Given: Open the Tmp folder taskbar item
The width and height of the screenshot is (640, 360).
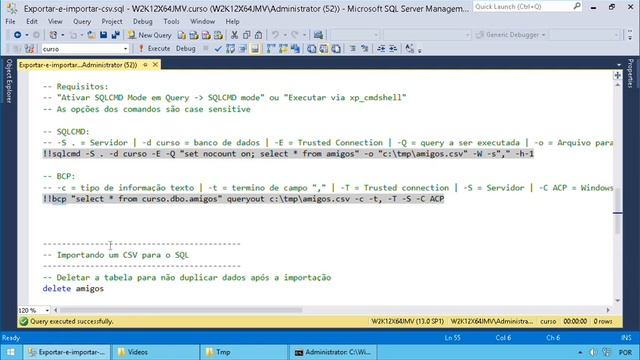Looking at the screenshot, I should click(243, 352).
